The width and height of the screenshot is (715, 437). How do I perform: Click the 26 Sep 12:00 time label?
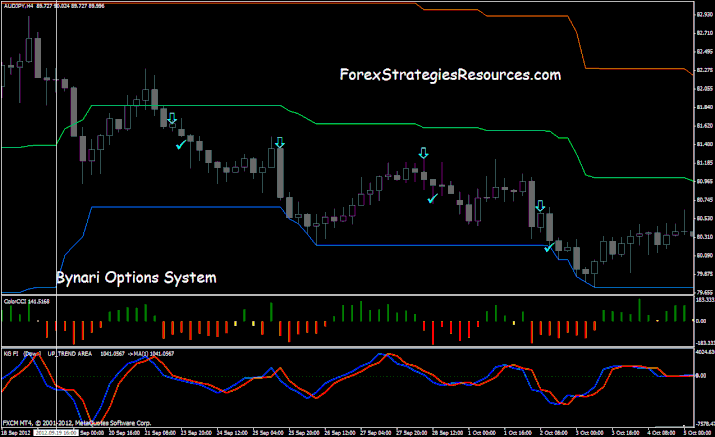[340, 432]
